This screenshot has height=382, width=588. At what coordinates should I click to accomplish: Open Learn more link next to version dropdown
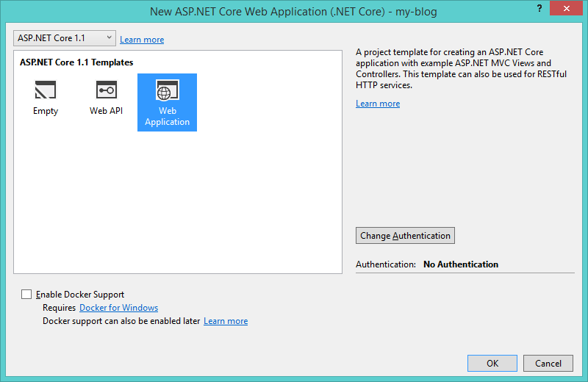[142, 40]
